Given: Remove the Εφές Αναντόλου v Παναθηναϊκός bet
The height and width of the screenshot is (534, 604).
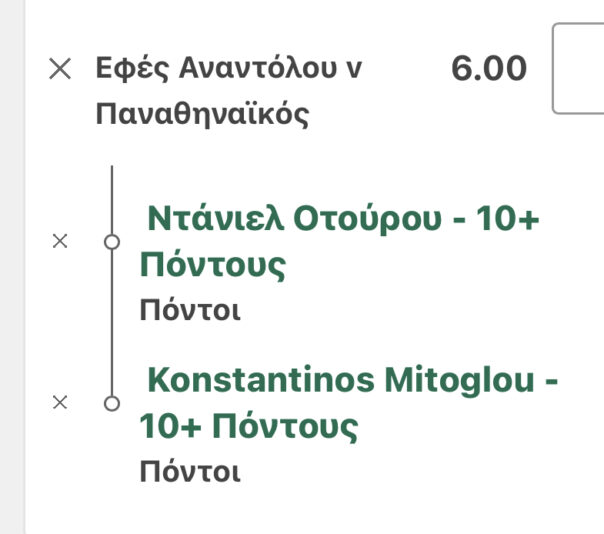Looking at the screenshot, I should click(61, 68).
